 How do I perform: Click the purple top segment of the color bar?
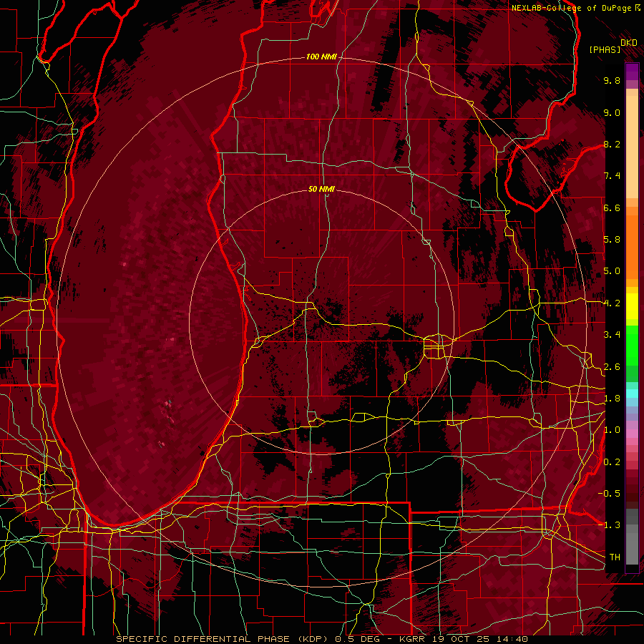[x=632, y=72]
